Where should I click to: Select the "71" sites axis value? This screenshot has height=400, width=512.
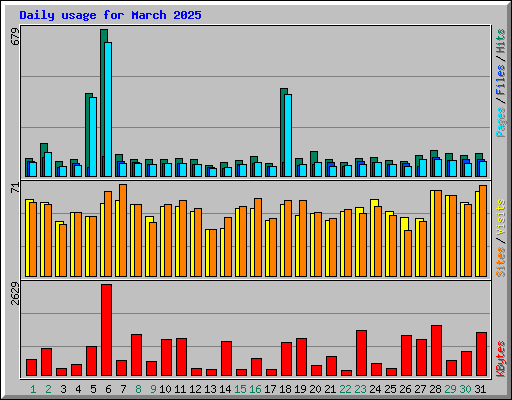(15, 188)
